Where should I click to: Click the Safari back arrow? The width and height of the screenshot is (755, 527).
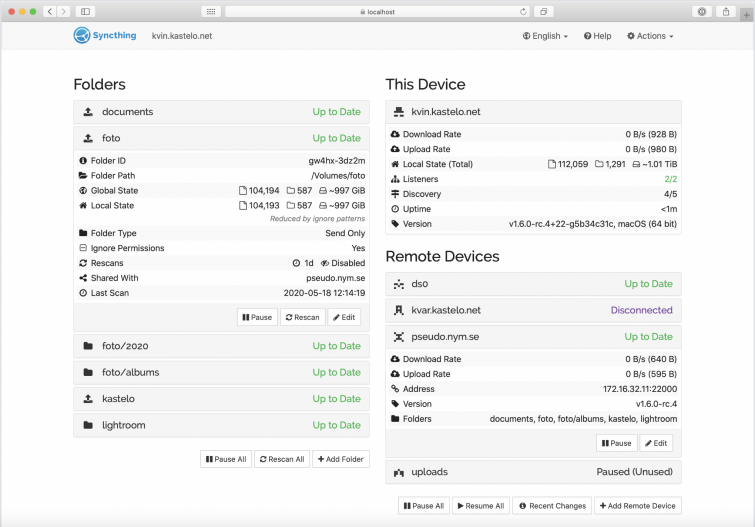point(50,11)
